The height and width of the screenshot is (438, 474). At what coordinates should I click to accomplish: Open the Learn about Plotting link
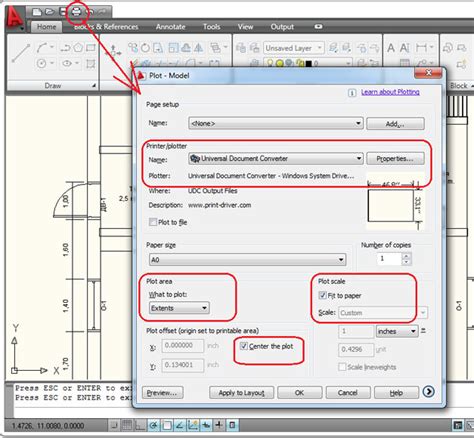[390, 92]
